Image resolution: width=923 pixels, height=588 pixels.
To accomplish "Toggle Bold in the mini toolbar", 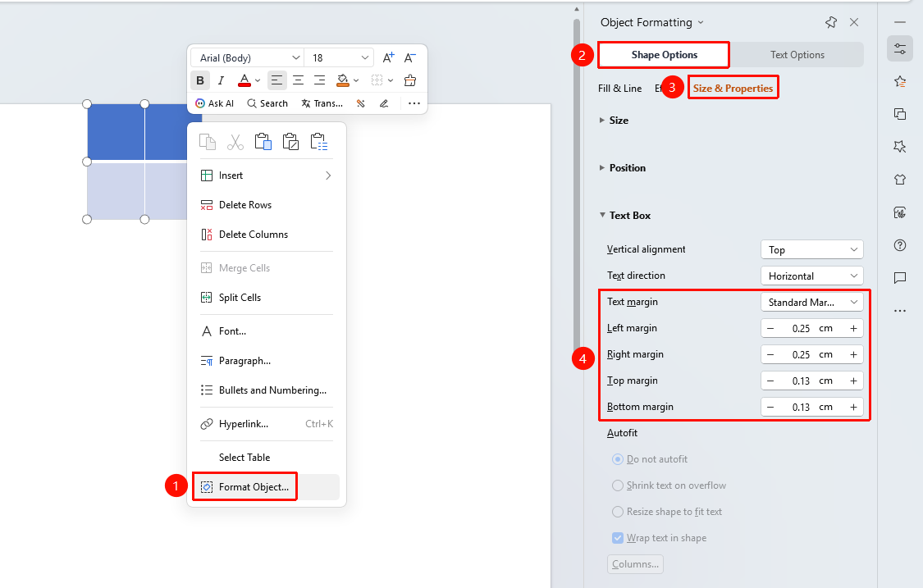I will coord(200,80).
